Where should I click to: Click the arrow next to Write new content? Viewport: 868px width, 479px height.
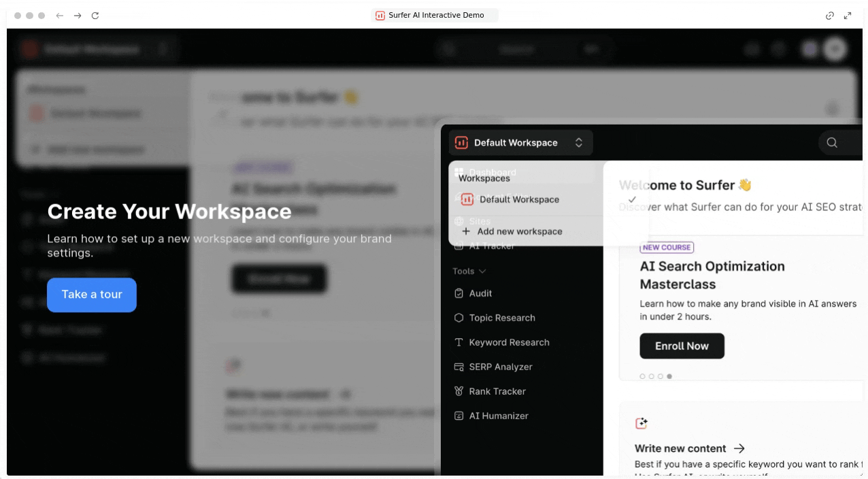coord(739,448)
